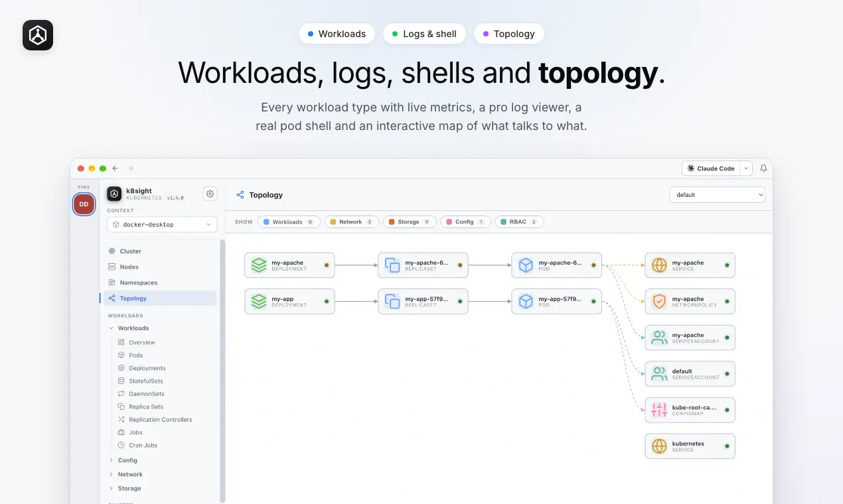Toggle the Workloads filter chip
843x504 pixels.
tap(289, 221)
